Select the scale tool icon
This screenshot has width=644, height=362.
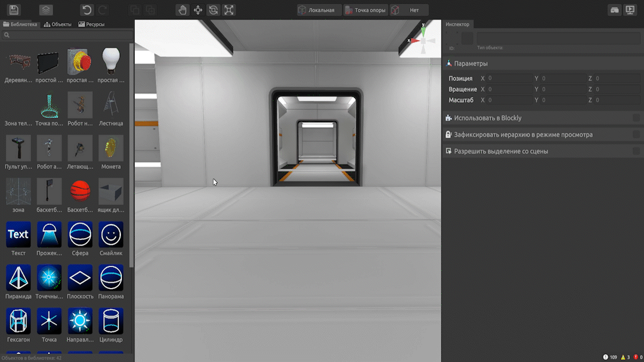click(x=229, y=10)
